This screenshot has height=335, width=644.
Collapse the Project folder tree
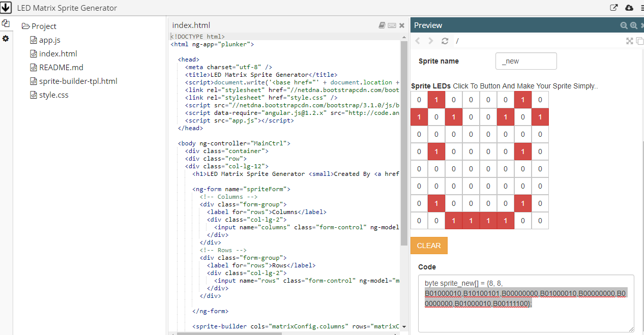[x=25, y=26]
